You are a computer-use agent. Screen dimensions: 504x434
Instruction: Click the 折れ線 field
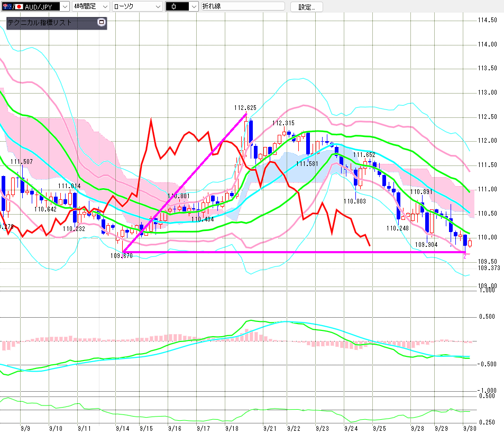click(243, 6)
